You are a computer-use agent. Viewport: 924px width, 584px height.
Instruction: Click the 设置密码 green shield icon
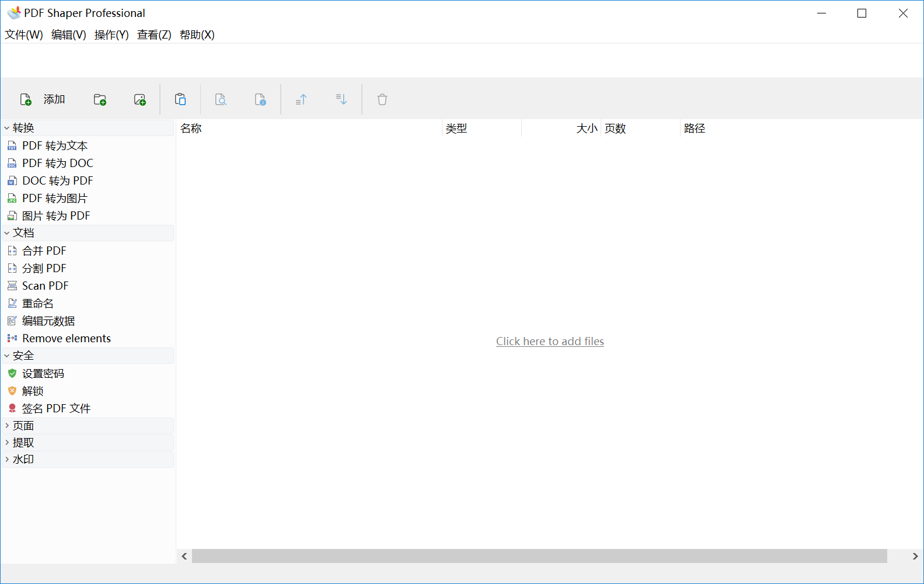point(12,373)
